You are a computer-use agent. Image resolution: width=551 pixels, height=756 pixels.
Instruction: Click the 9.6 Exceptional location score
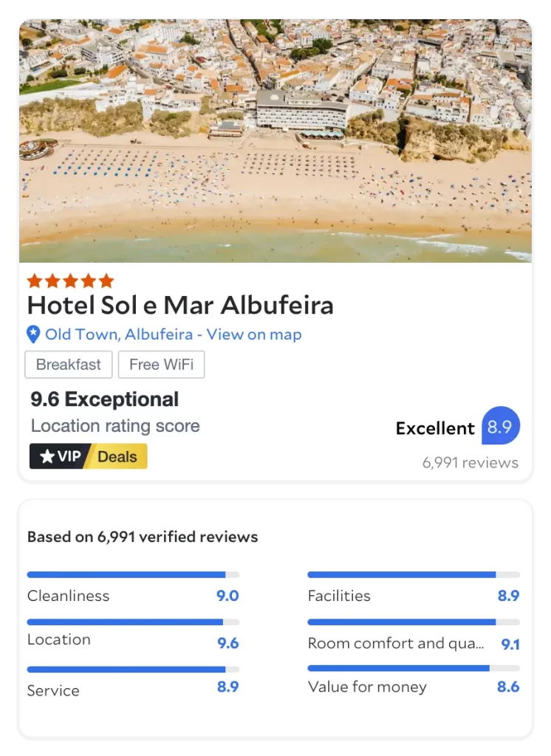105,399
